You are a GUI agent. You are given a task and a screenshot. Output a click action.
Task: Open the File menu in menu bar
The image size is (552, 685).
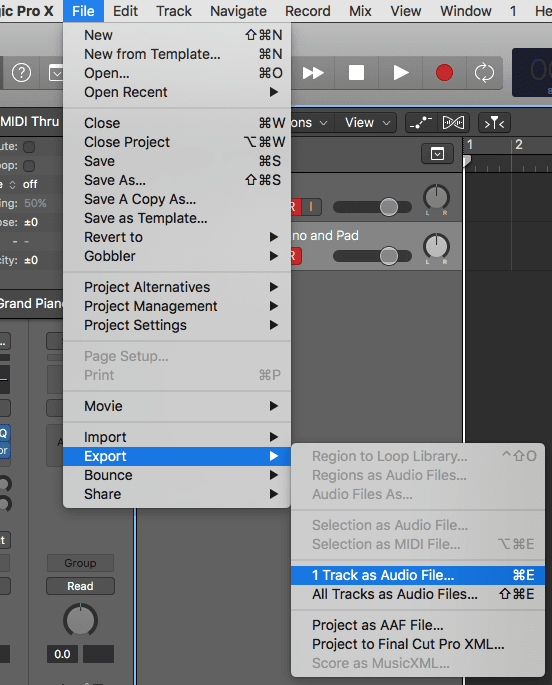tap(83, 11)
